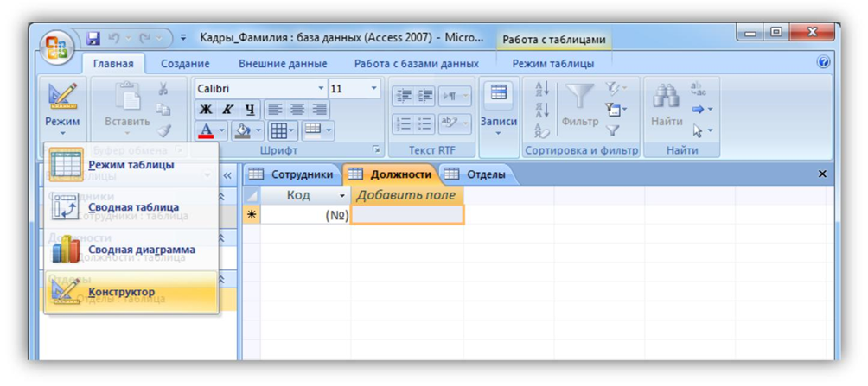
Task: Open the round Office button menu
Action: (x=57, y=46)
